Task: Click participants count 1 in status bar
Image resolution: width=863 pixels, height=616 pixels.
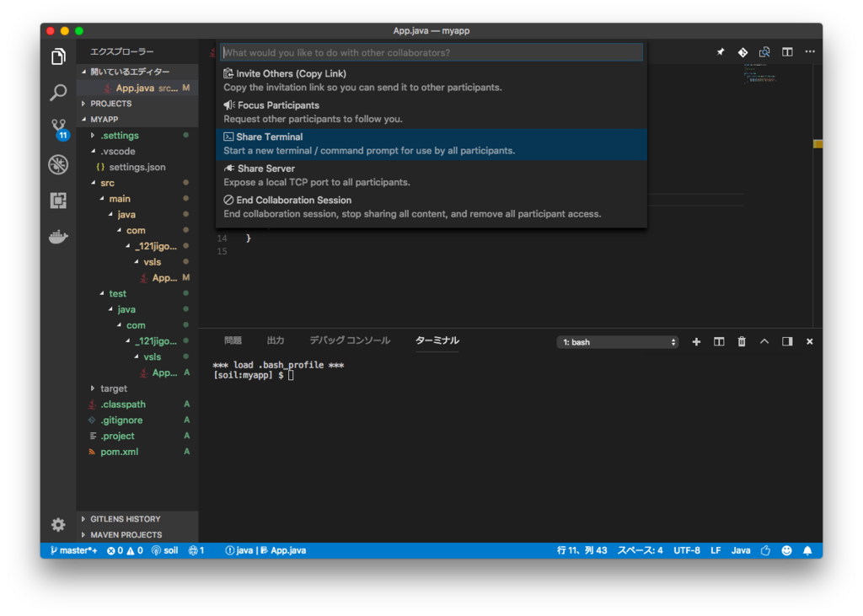Action: [x=196, y=550]
